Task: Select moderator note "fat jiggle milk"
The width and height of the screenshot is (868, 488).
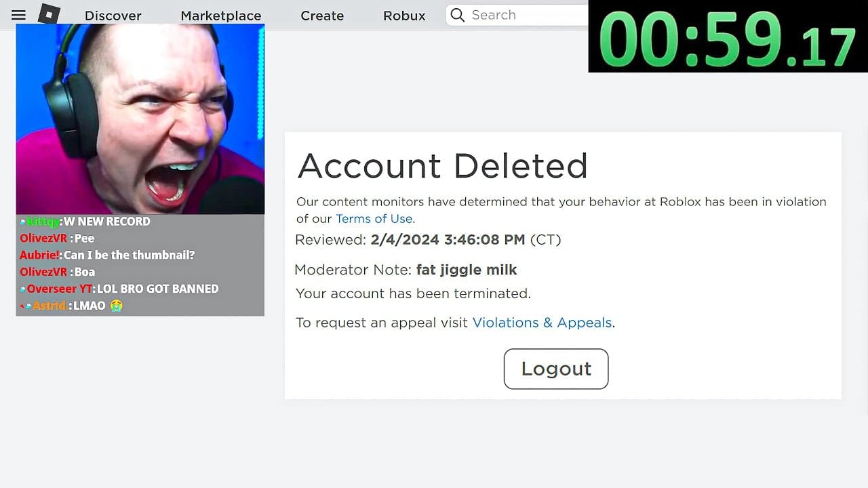Action: 467,270
